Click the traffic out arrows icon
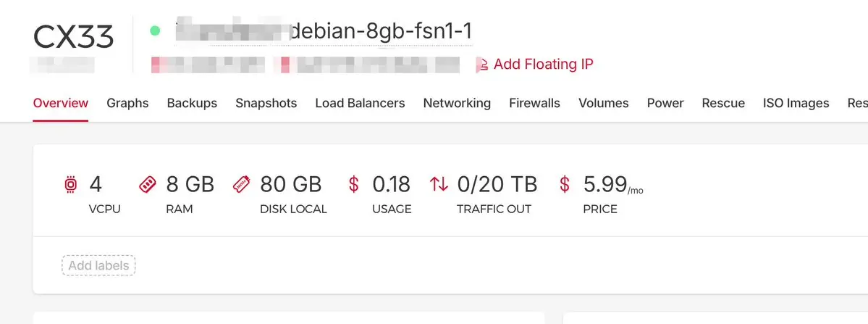The image size is (868, 324). 439,185
